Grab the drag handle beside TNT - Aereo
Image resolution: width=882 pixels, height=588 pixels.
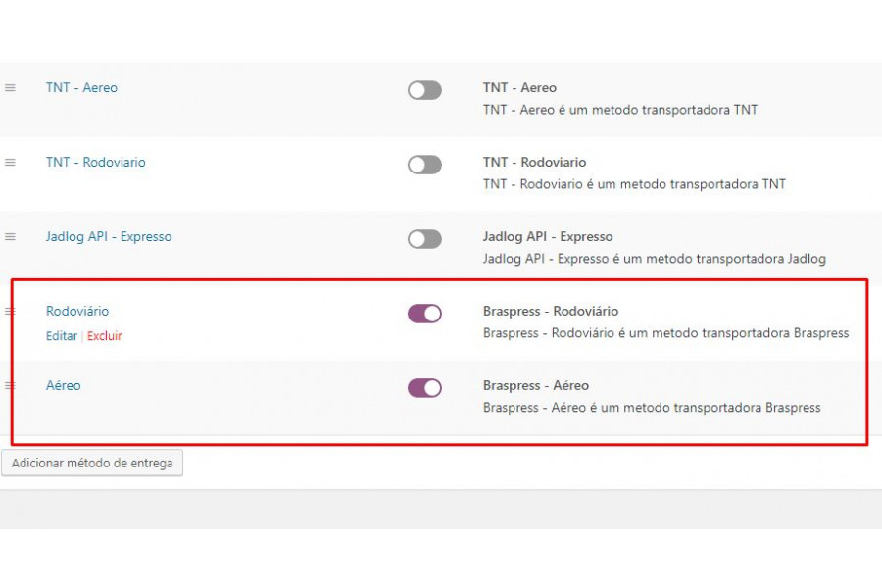point(10,88)
